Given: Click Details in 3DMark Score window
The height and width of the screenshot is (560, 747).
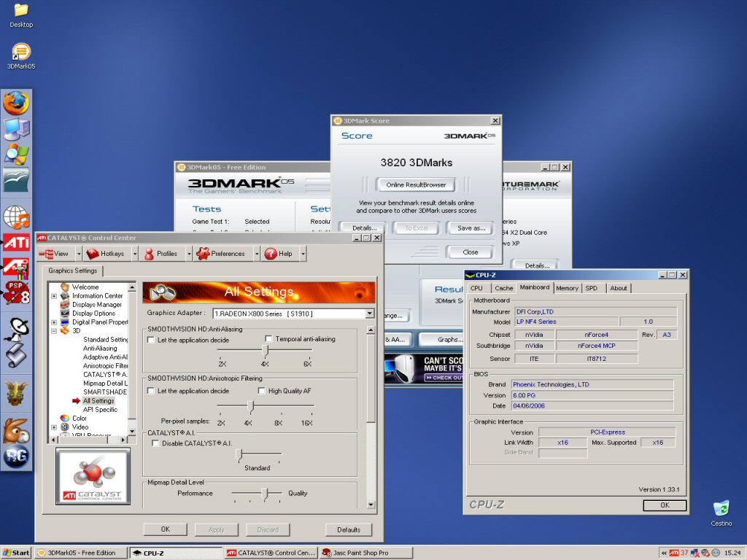Looking at the screenshot, I should [364, 228].
